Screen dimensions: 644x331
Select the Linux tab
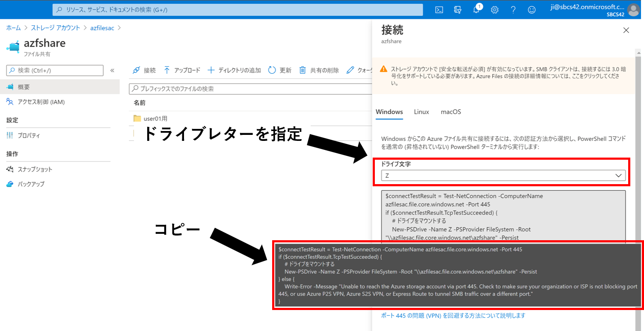click(421, 112)
